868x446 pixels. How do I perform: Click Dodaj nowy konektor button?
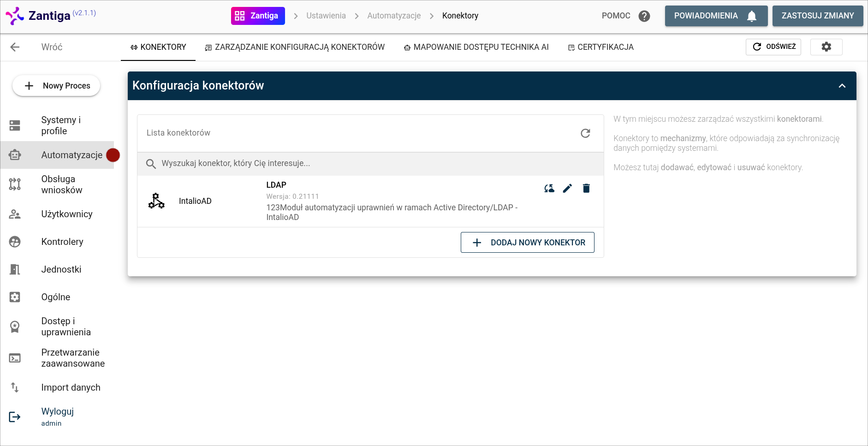[x=527, y=243]
